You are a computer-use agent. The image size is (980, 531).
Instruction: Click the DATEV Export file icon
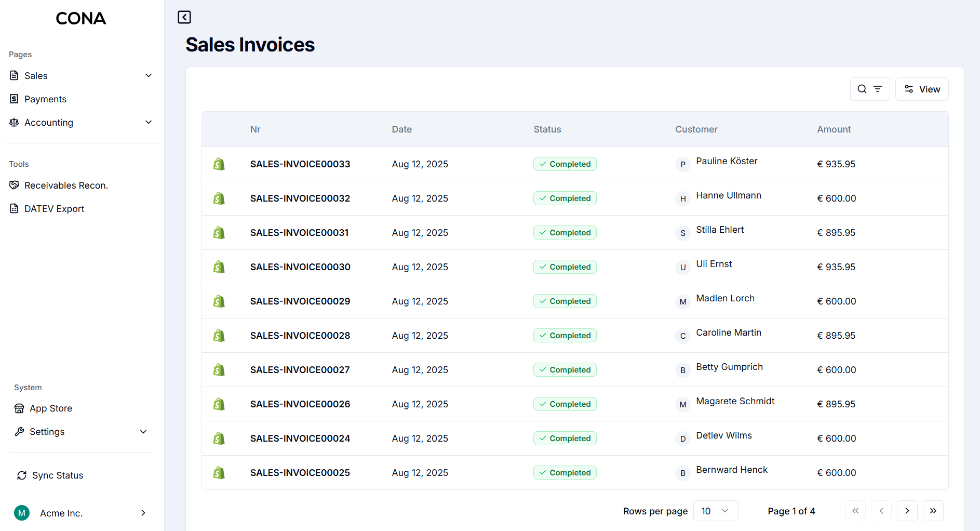[x=14, y=209]
